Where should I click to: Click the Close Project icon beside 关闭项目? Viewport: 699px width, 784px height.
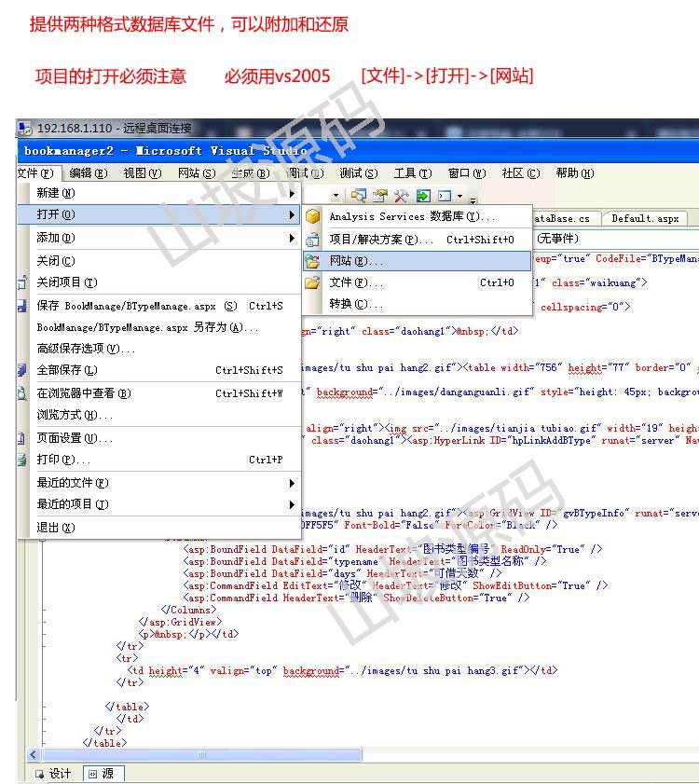22,283
